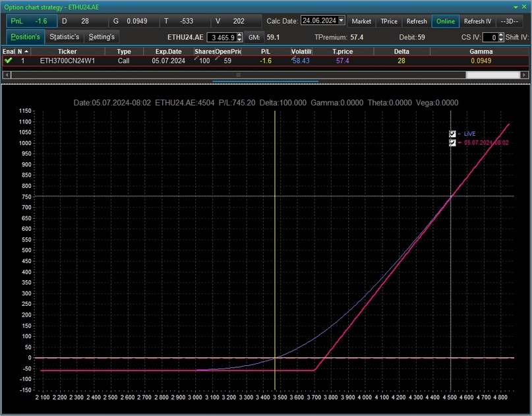Click the OpenPrice column header
Image resolution: width=532 pixels, height=416 pixels.
228,51
